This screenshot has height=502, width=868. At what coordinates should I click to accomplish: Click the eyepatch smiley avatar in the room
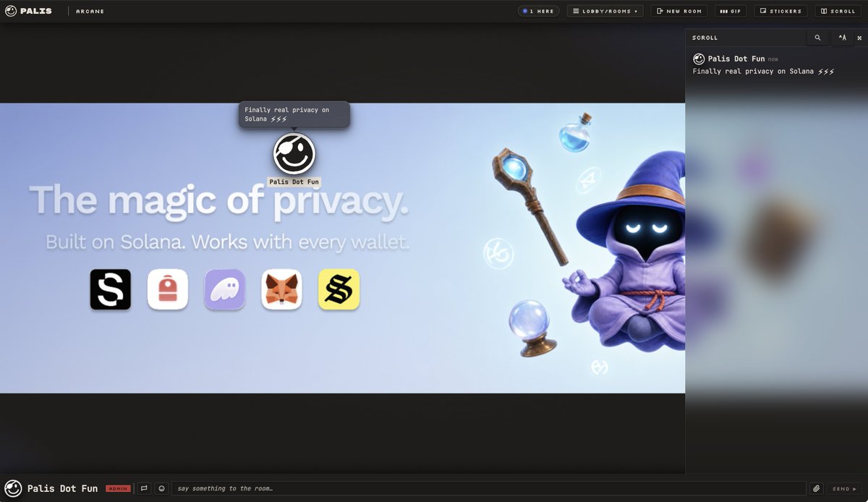(x=294, y=153)
